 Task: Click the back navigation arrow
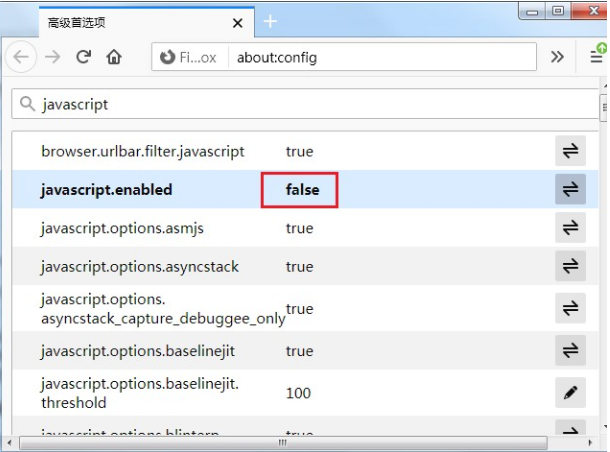(20, 57)
